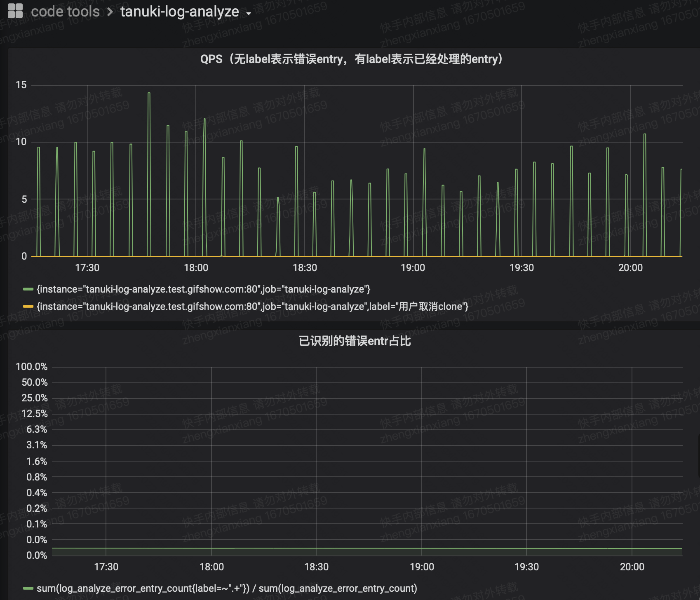Click the 0.1% label on ratio y-axis

click(x=37, y=524)
